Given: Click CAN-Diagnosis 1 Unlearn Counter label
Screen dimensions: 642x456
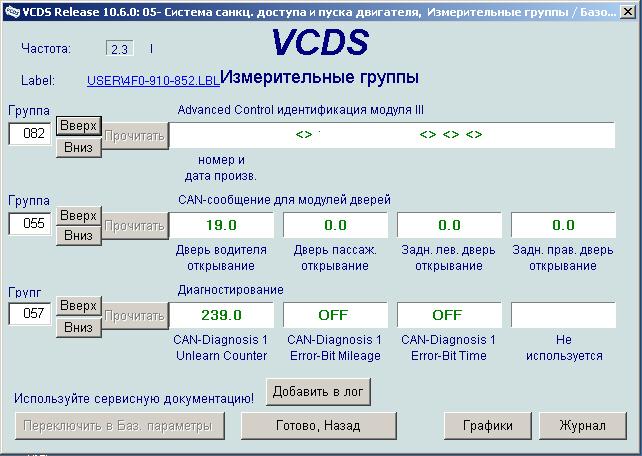Looking at the screenshot, I should [x=221, y=348].
